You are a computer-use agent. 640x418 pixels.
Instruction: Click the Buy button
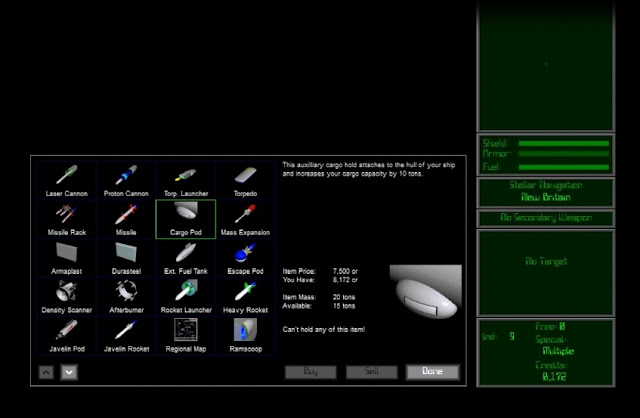pos(311,371)
